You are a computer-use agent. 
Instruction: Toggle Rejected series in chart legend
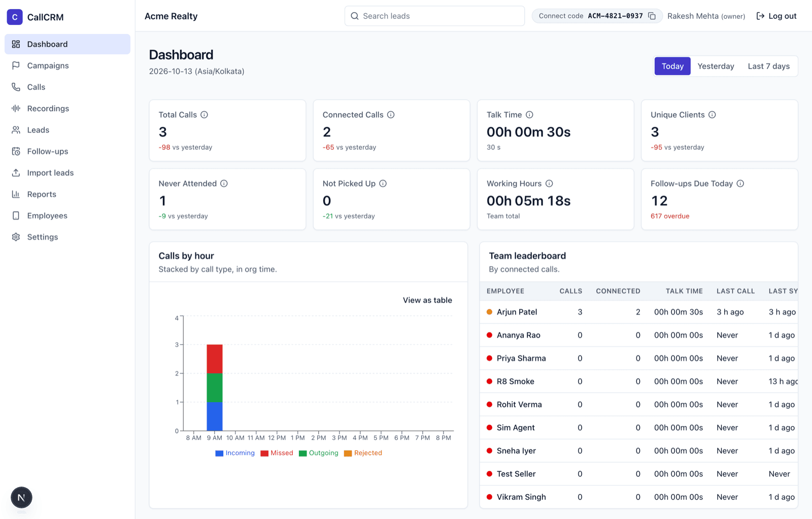(363, 453)
